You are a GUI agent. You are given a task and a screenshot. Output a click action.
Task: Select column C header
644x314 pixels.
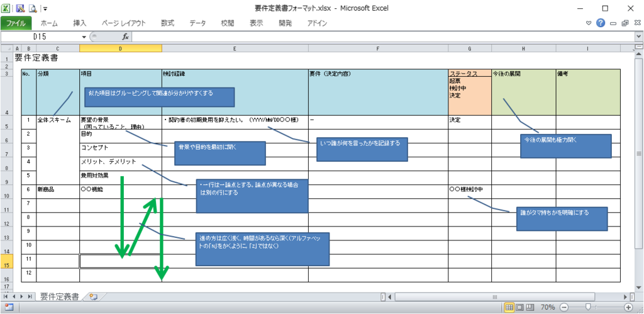[57, 48]
